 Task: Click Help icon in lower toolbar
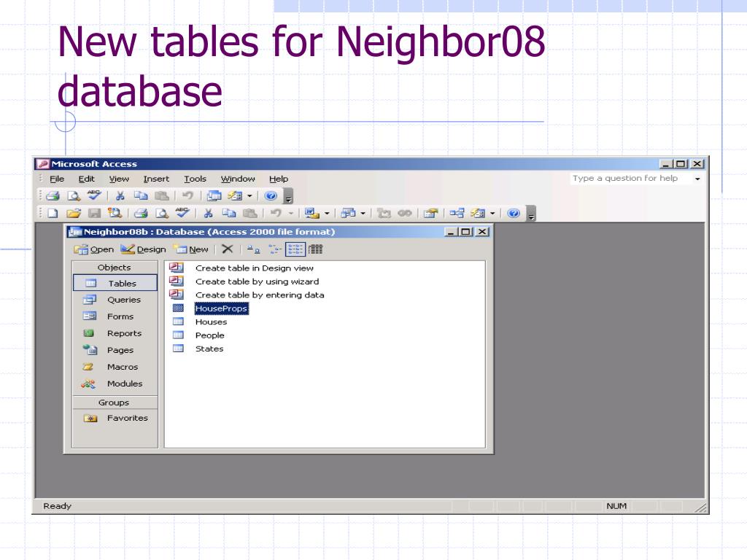[514, 214]
